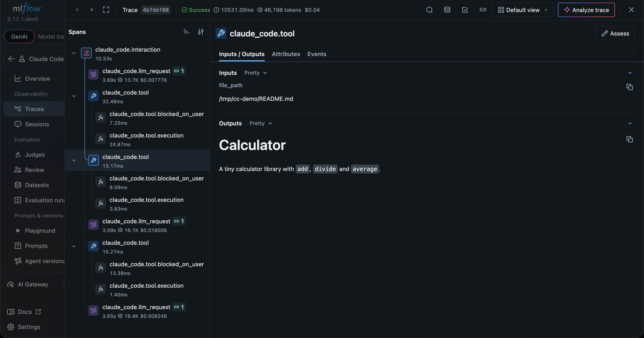The image size is (644, 338).
Task: Click the Analyze trace button
Action: point(586,10)
